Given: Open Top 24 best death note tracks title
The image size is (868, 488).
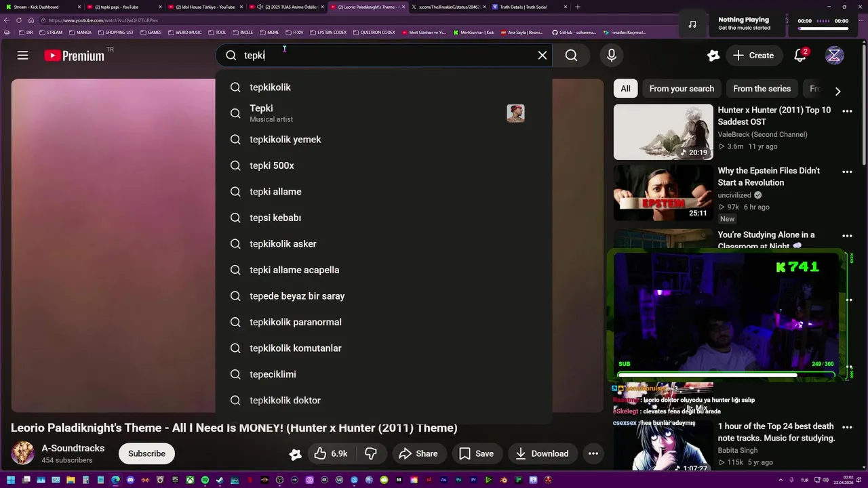Looking at the screenshot, I should point(776,432).
